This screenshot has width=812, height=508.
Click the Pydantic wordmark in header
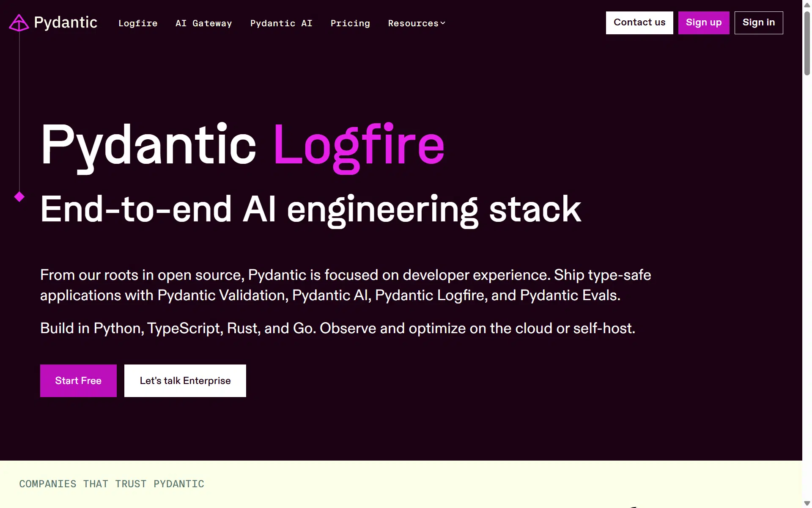tap(66, 22)
